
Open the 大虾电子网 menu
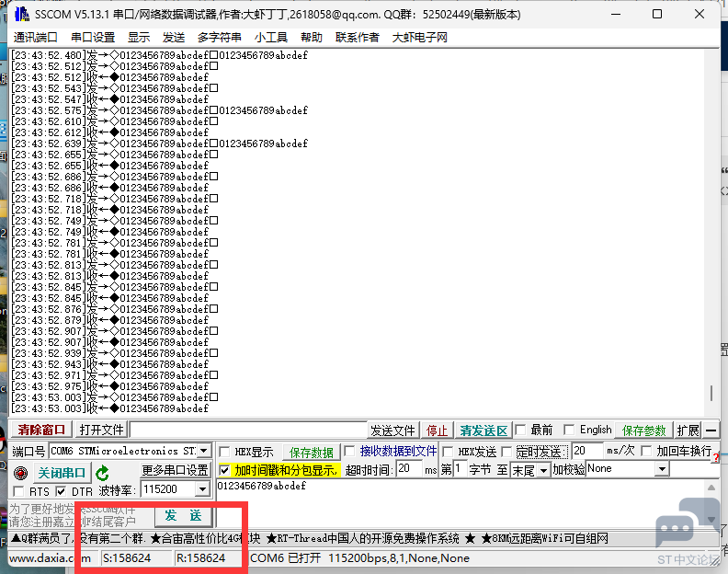420,37
